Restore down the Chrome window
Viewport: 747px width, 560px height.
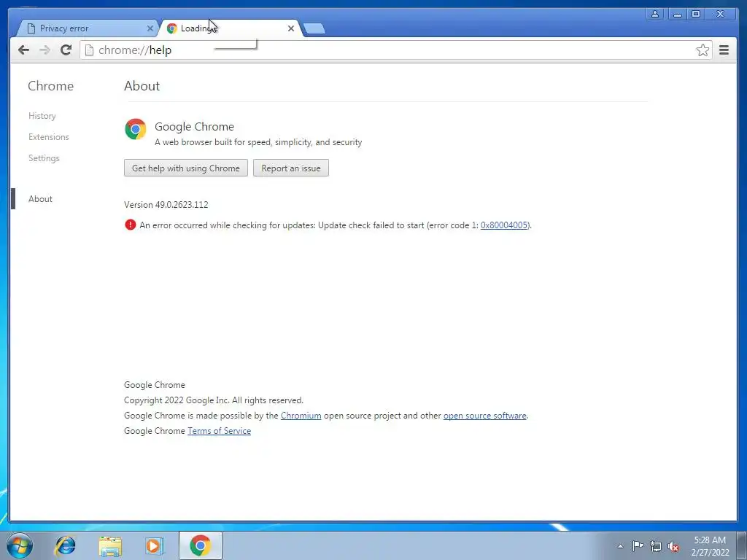pyautogui.click(x=696, y=14)
